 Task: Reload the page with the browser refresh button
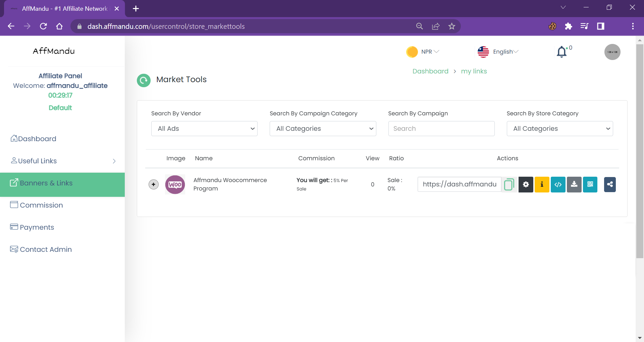(43, 26)
